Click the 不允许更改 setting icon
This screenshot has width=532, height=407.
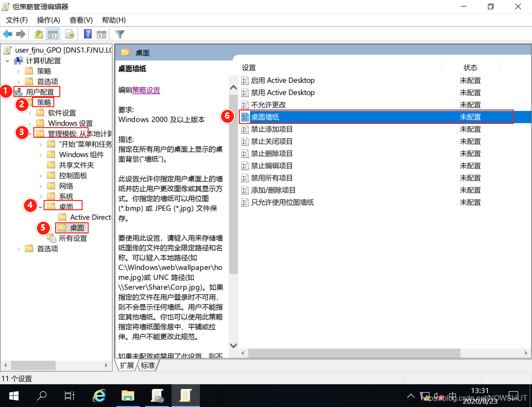pyautogui.click(x=245, y=105)
